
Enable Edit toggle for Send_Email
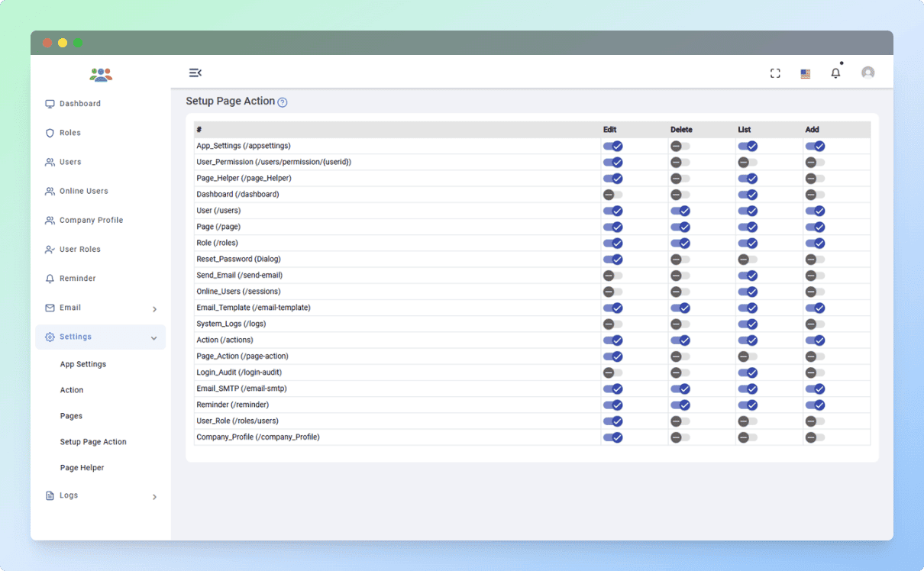[x=613, y=276]
